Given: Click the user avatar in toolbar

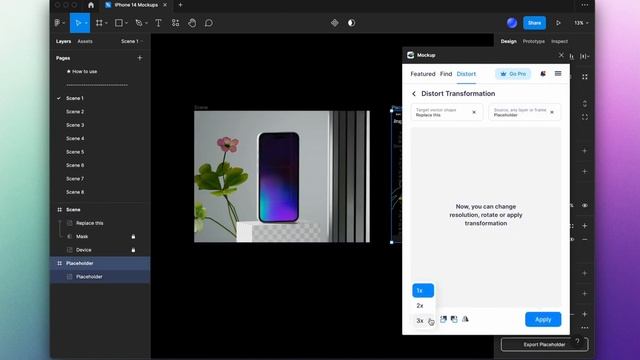Looking at the screenshot, I should tap(512, 23).
